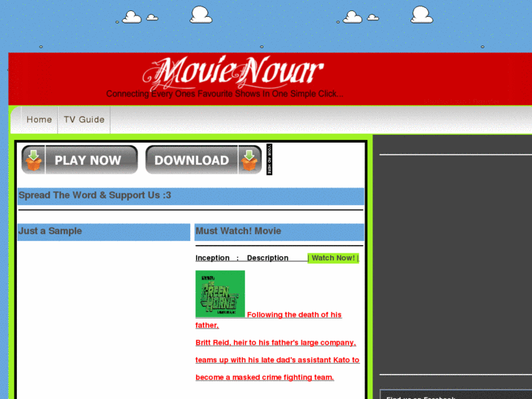Click the DOWNLOAD button
The image size is (532, 399).
[203, 160]
